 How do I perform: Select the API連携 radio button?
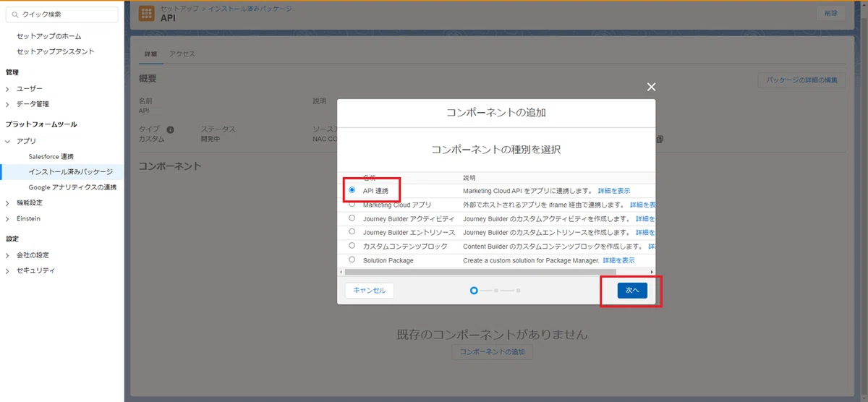[352, 190]
